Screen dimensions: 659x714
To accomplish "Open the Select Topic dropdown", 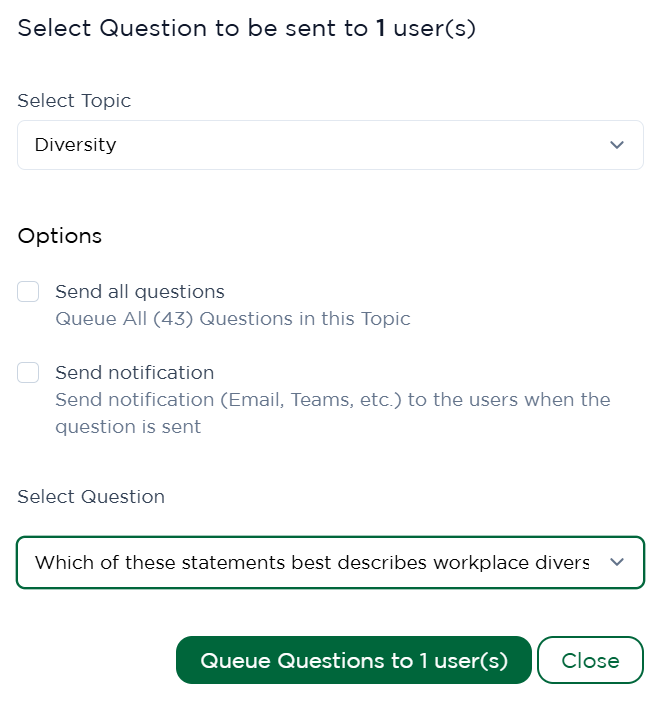I will tap(330, 145).
